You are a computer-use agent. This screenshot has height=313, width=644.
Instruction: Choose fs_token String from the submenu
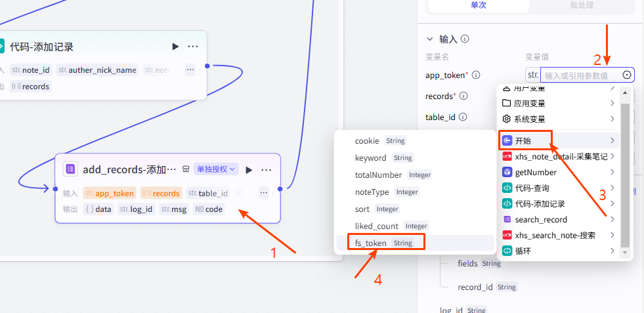381,243
